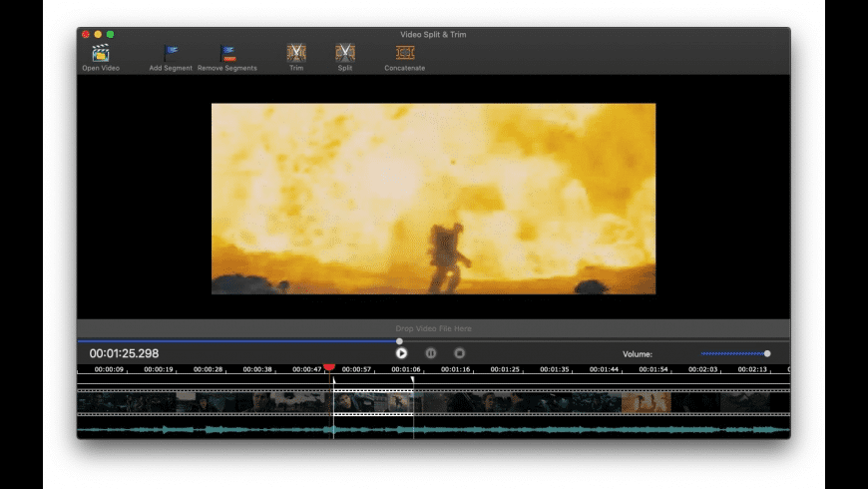Click the playback progress bar knob
Viewport: 868px width, 489px height.
coord(400,341)
